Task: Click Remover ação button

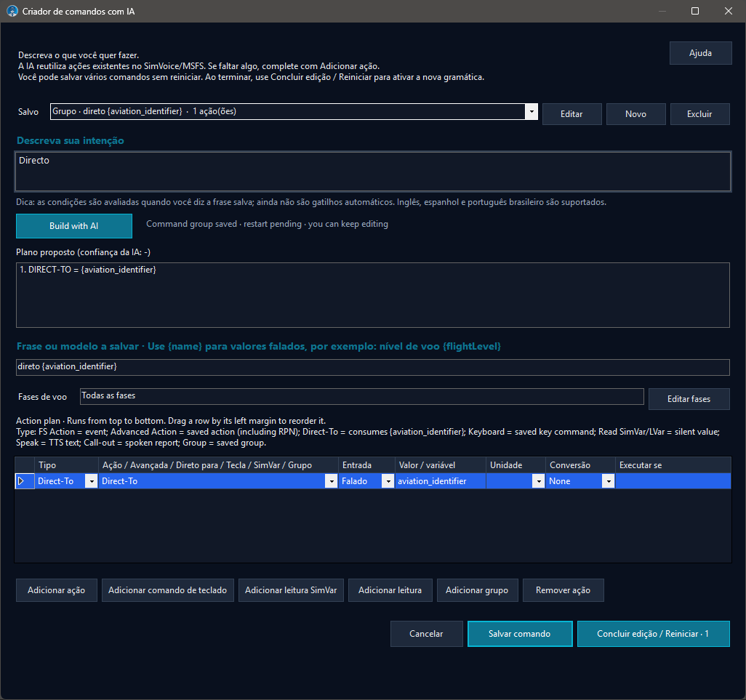Action: (x=563, y=590)
